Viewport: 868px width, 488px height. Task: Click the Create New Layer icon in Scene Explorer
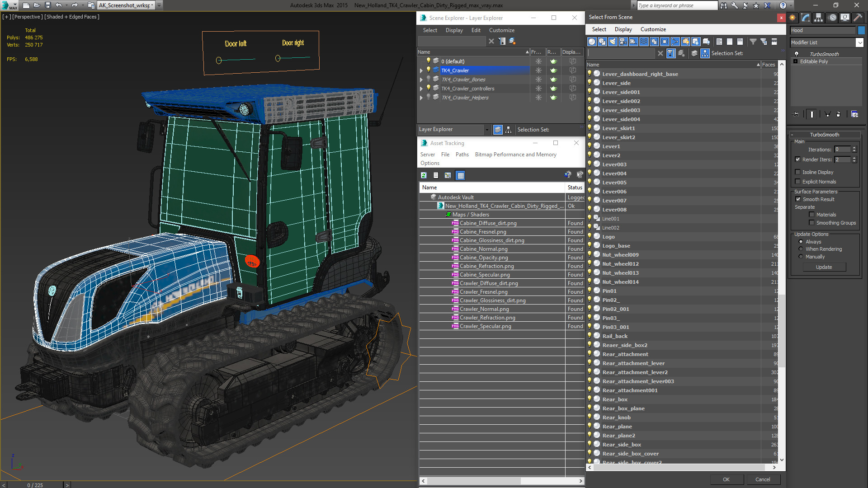pyautogui.click(x=512, y=41)
